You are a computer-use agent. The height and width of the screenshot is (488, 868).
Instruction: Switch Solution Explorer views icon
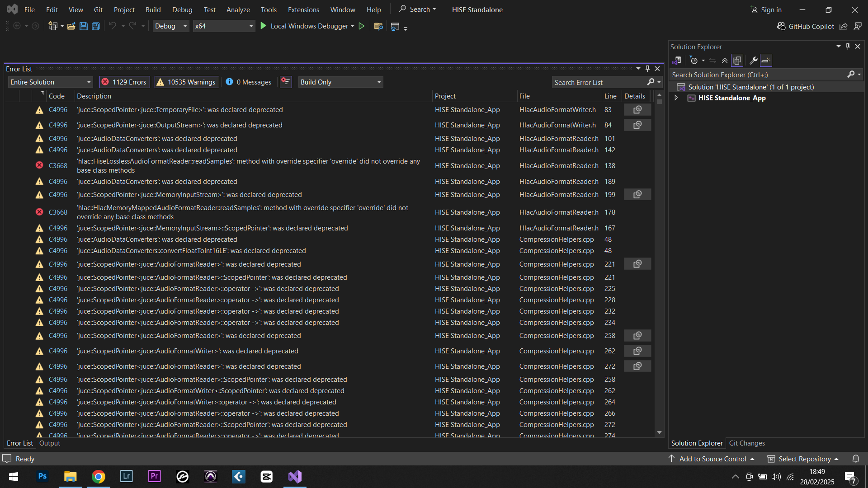pos(677,61)
